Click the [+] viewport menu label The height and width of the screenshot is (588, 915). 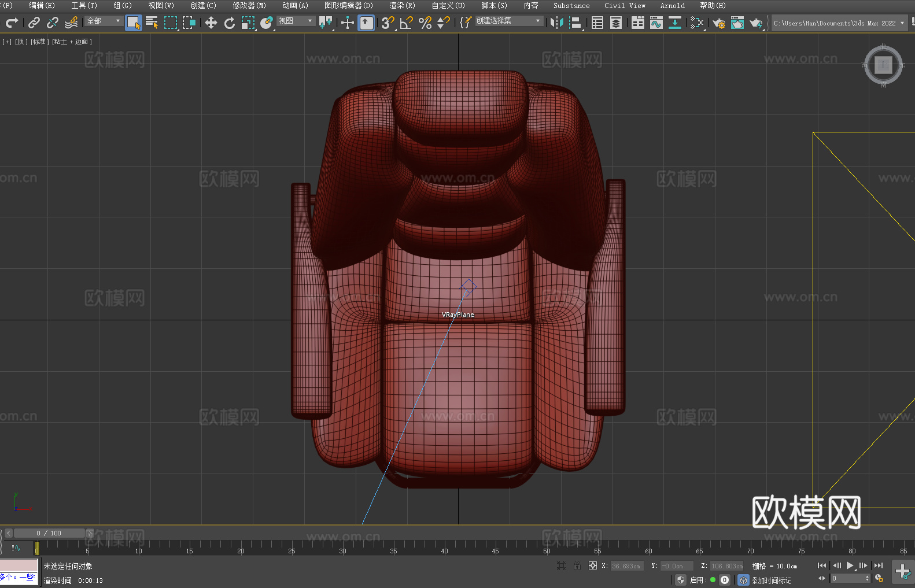click(7, 42)
